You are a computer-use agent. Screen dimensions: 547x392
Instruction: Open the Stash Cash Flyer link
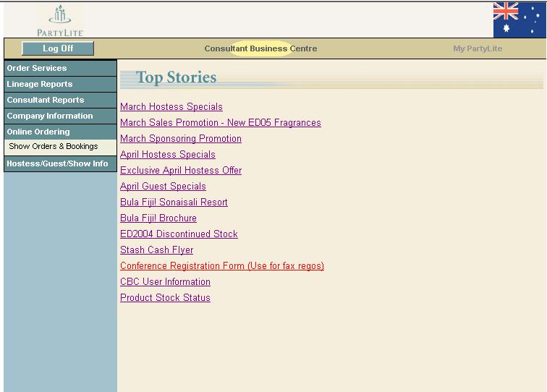tap(156, 250)
